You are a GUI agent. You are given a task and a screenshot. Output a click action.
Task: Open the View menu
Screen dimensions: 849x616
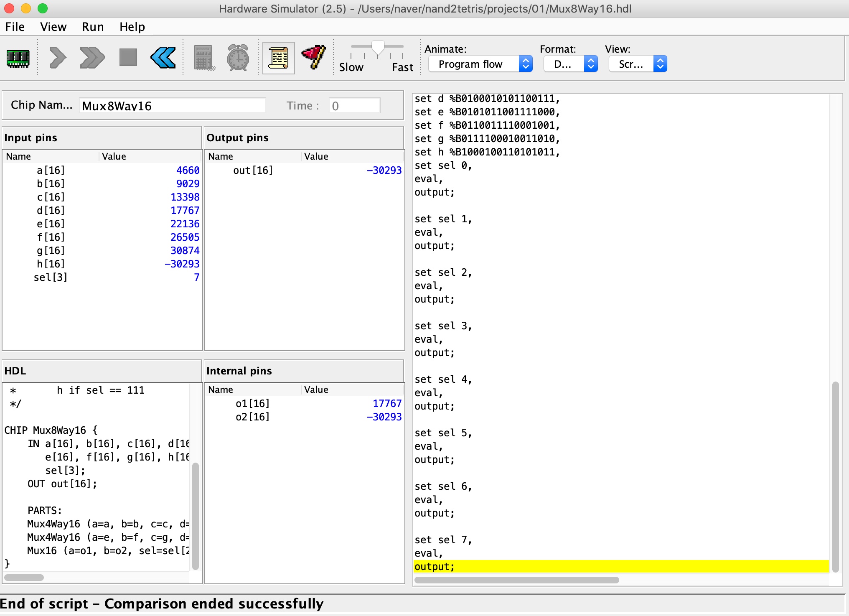[x=53, y=27]
